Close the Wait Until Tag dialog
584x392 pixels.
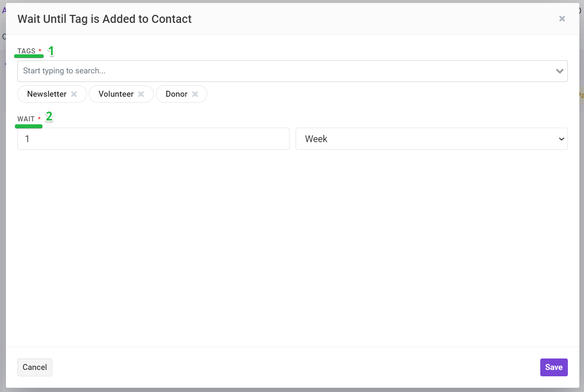(x=562, y=19)
